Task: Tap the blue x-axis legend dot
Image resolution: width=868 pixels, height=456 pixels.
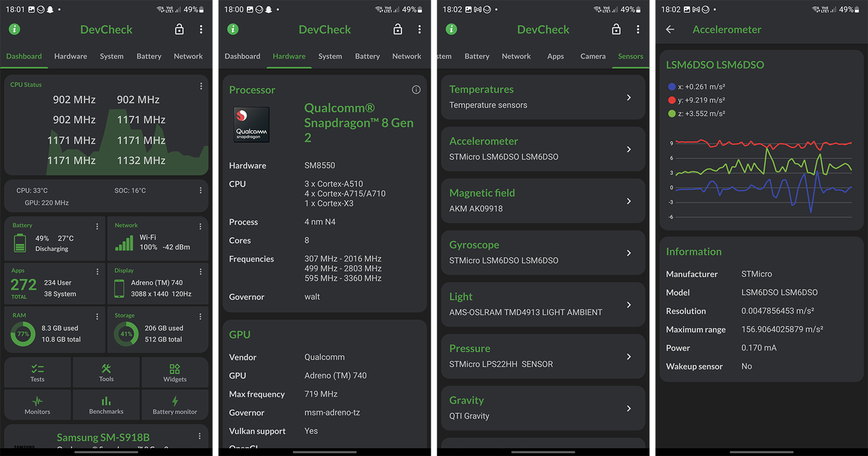Action: pos(672,86)
